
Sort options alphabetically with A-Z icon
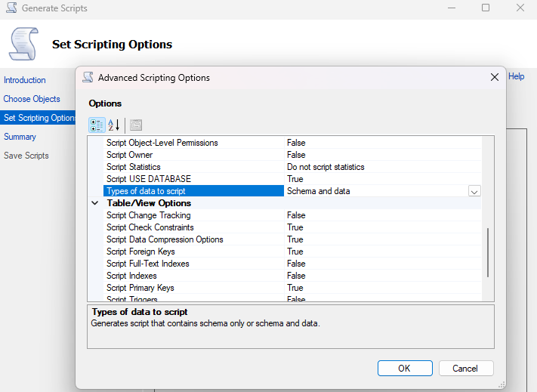click(114, 125)
